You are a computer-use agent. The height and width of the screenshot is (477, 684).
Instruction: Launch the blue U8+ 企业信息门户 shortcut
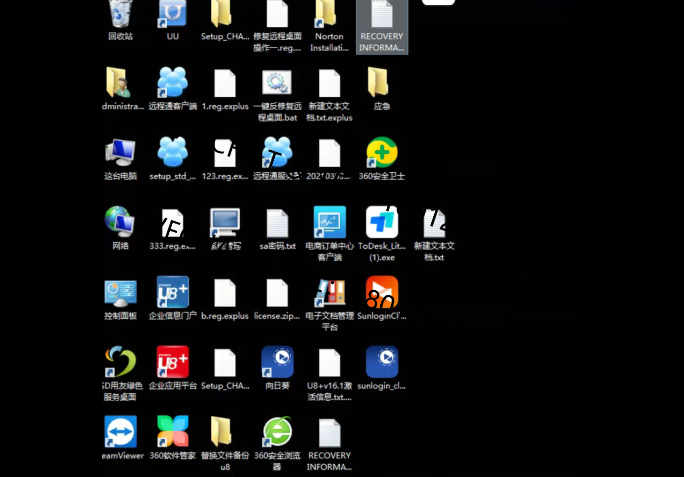172,292
